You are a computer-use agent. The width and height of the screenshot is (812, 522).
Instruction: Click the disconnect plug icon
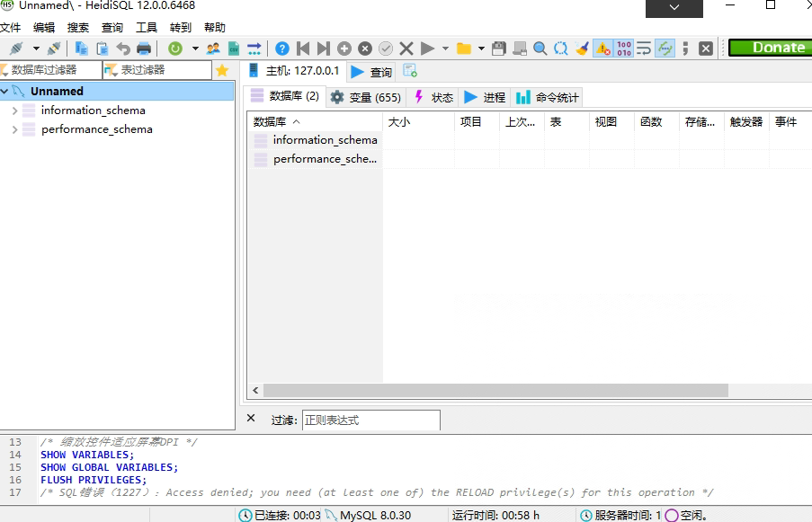54,49
